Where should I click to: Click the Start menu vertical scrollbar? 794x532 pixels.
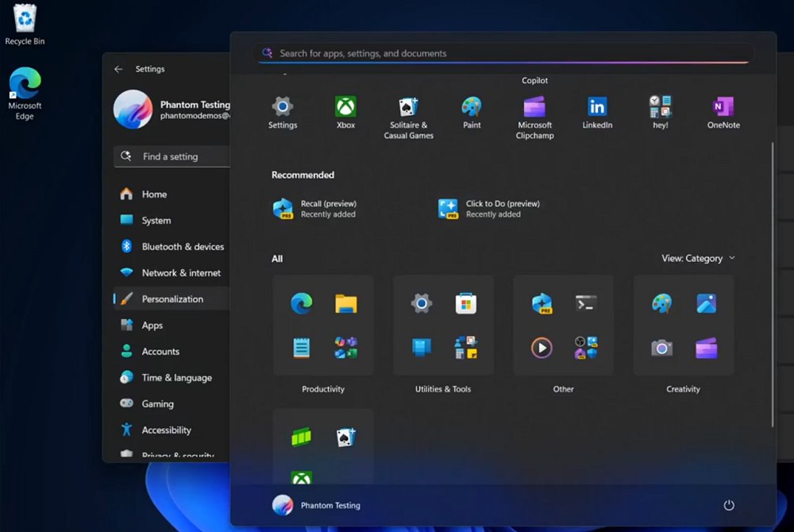[x=773, y=284]
